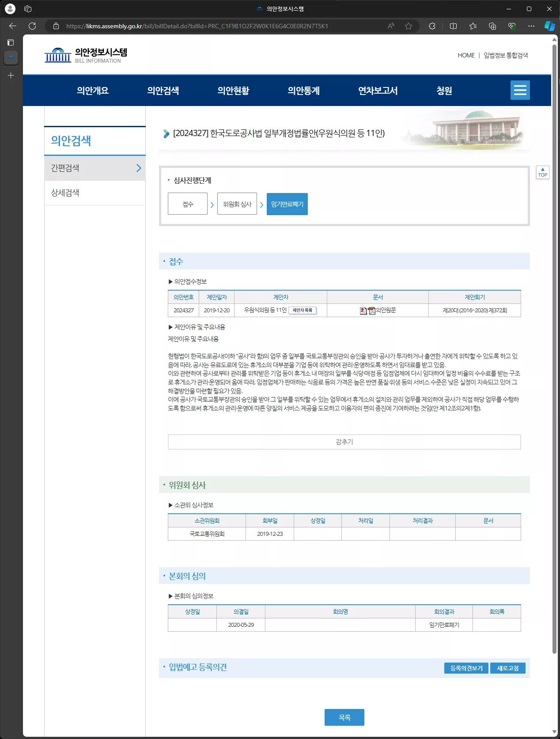
Task: Click the bill title heading [2024327]
Action: 279,133
